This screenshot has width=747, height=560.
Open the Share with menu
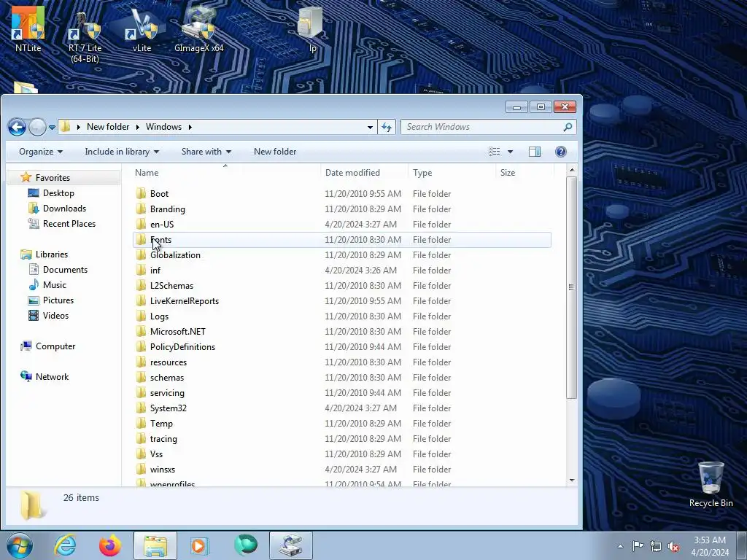point(206,152)
